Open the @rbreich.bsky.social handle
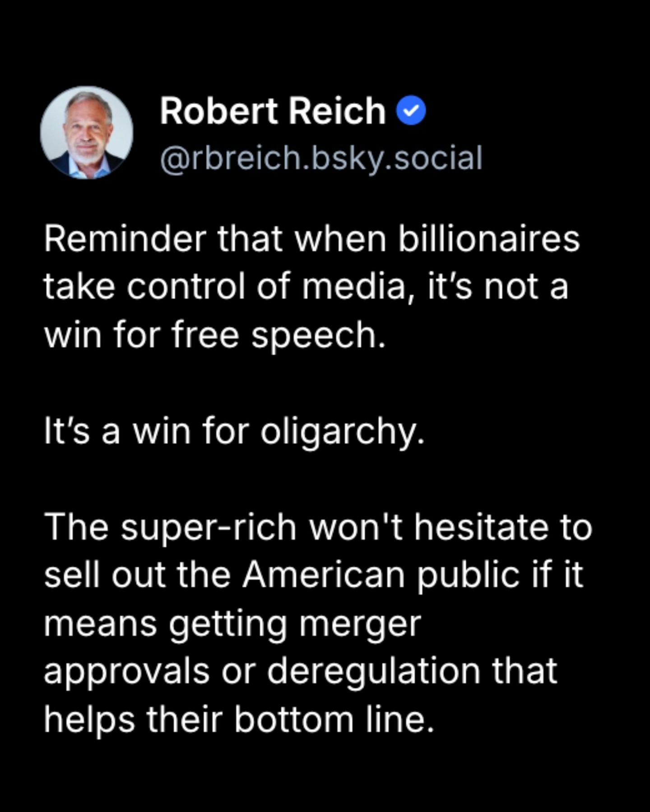This screenshot has height=812, width=650. (x=321, y=158)
